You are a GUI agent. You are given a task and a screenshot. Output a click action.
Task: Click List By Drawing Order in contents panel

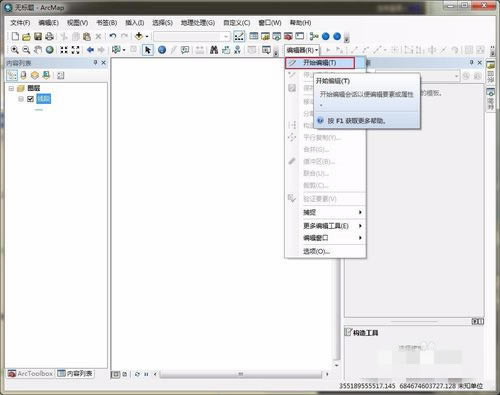click(12, 75)
